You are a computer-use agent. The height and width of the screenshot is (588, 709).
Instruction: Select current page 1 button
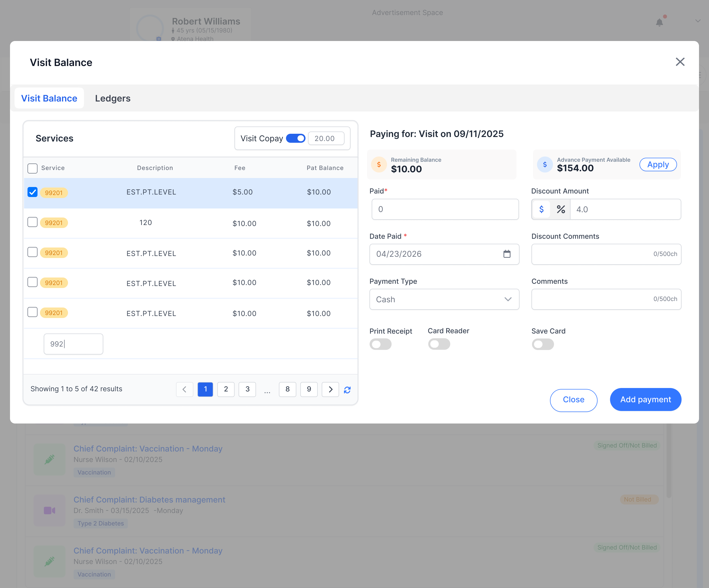click(205, 389)
